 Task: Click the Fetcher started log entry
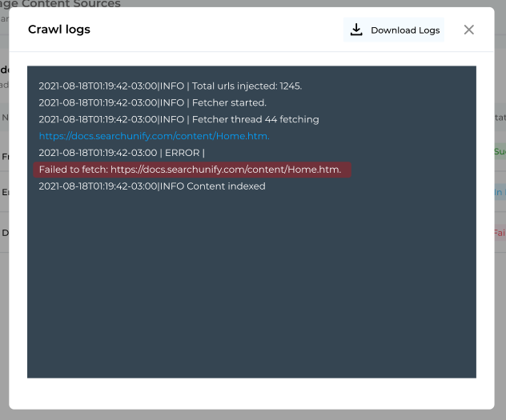[x=152, y=102]
